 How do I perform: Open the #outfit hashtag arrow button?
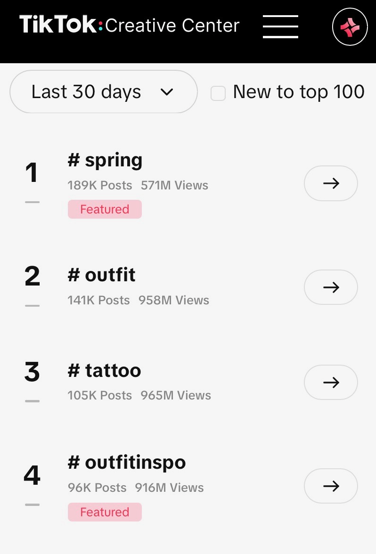point(331,287)
